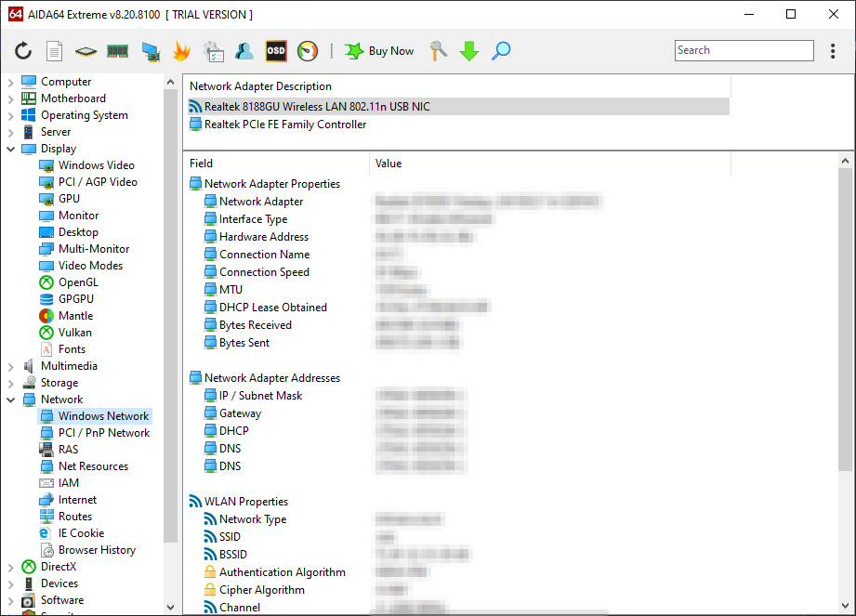Launch the system stability test flame icon
The image size is (856, 616).
click(x=181, y=51)
